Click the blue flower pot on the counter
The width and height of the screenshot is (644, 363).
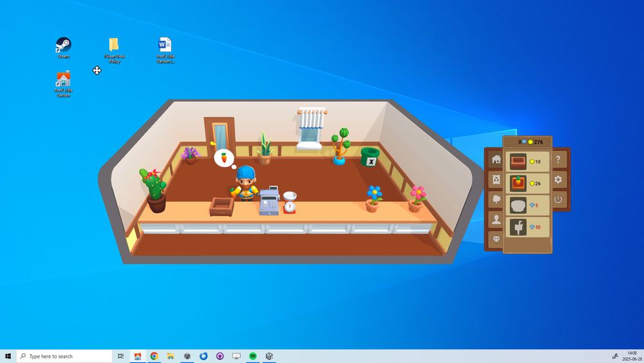374,199
